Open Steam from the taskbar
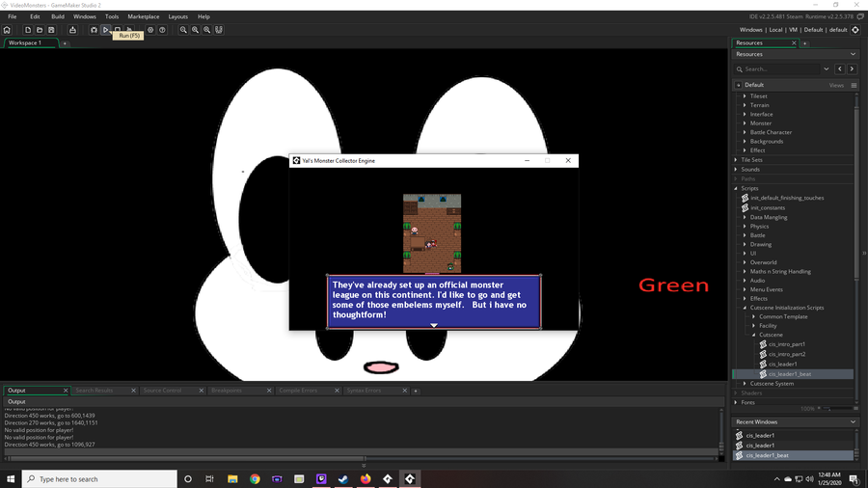 click(x=343, y=479)
